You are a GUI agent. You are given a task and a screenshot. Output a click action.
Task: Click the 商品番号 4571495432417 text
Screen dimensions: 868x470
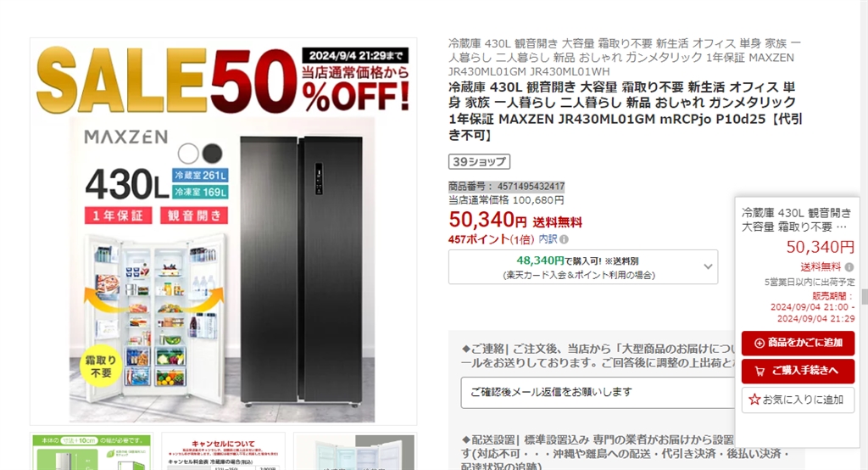tap(507, 187)
